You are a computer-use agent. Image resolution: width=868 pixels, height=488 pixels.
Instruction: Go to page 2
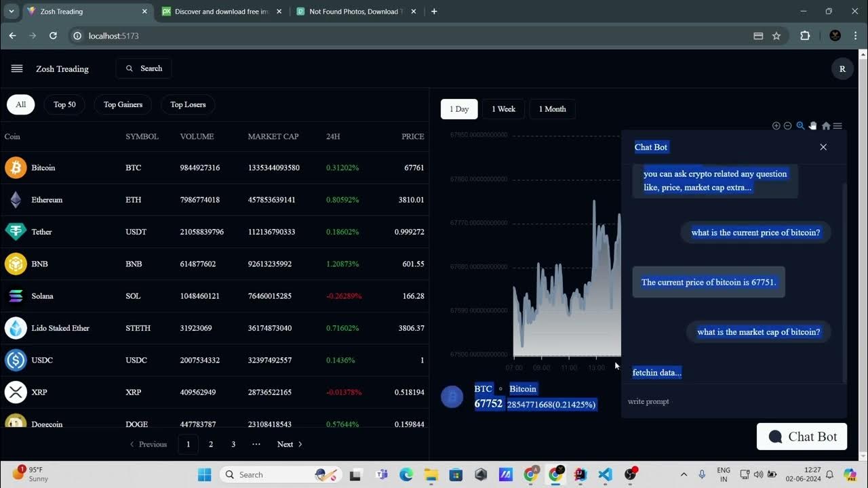[x=211, y=444]
